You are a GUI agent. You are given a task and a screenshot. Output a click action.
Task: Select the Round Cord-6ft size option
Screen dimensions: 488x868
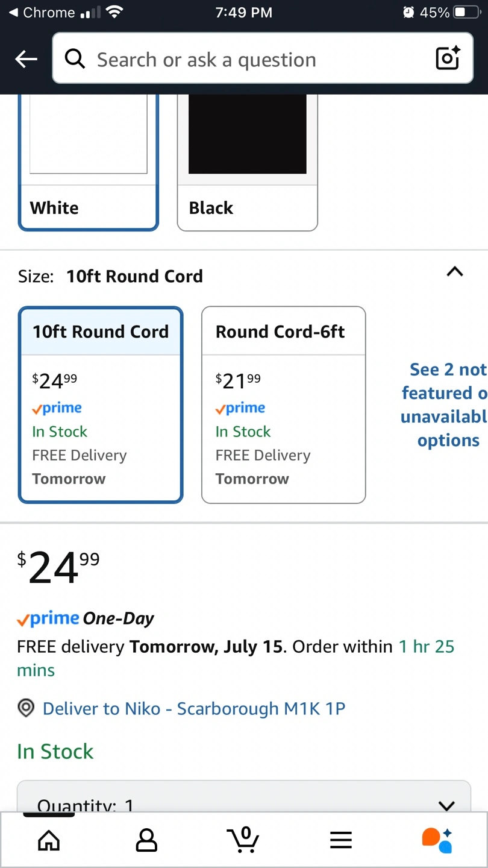tap(283, 404)
